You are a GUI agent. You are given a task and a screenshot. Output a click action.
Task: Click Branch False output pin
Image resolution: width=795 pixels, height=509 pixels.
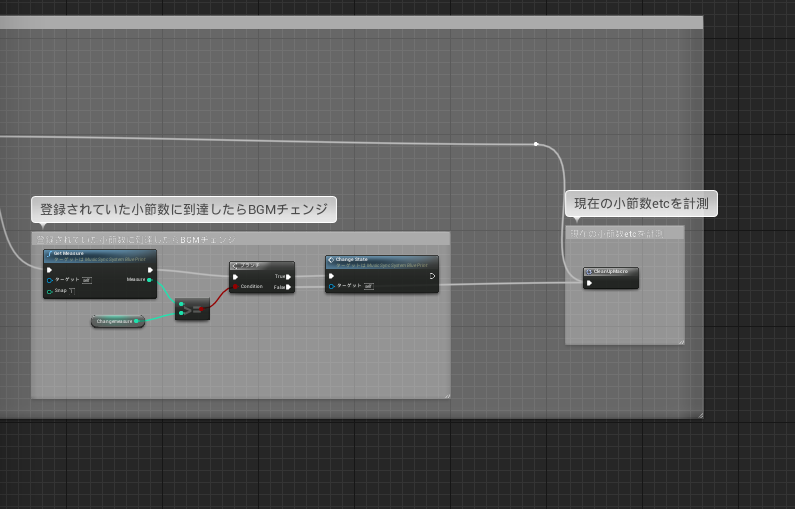(x=288, y=287)
